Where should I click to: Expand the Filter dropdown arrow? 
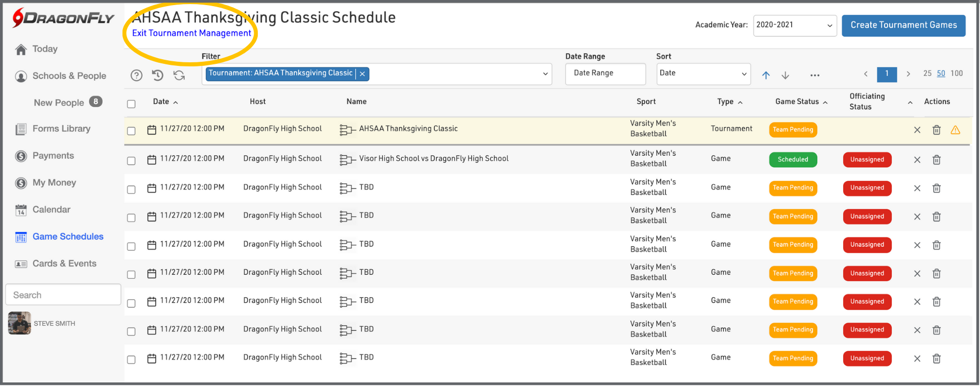(x=545, y=74)
